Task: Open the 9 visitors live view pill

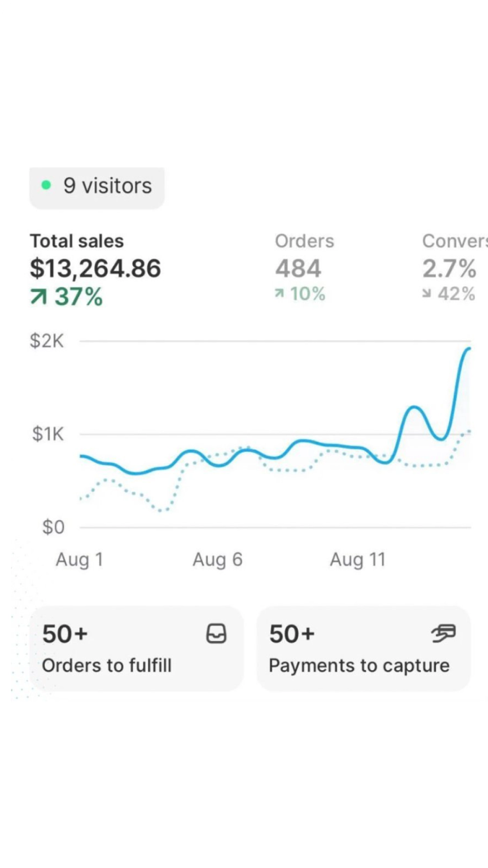Action: (97, 188)
